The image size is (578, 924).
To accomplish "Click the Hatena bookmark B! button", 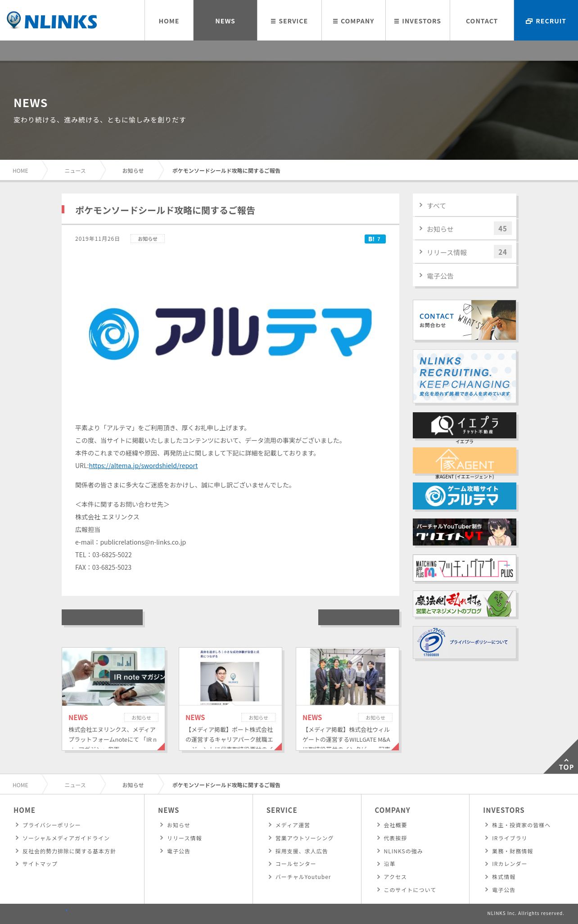I will pos(375,239).
